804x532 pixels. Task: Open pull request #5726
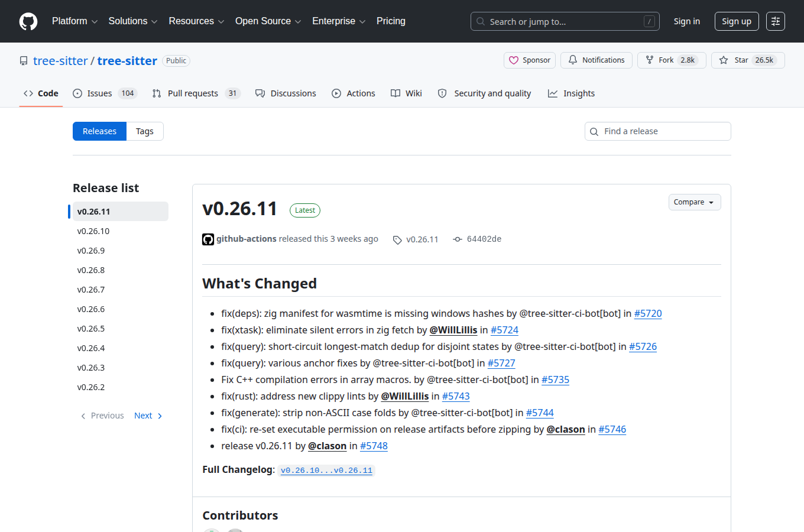pyautogui.click(x=643, y=346)
